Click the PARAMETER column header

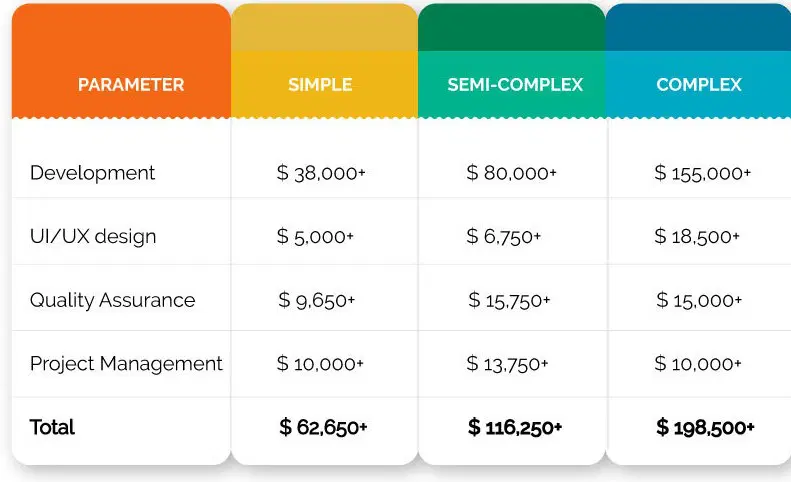pyautogui.click(x=131, y=85)
